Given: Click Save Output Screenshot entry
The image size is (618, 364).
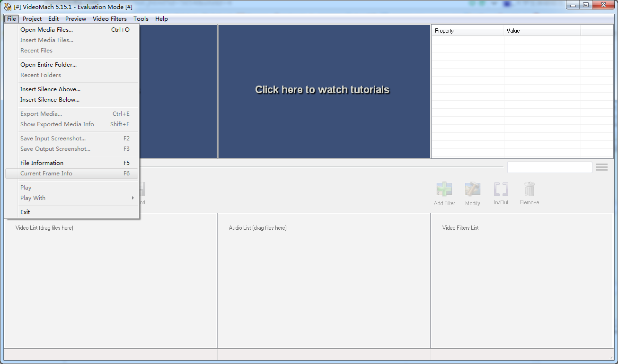Looking at the screenshot, I should tap(72, 149).
